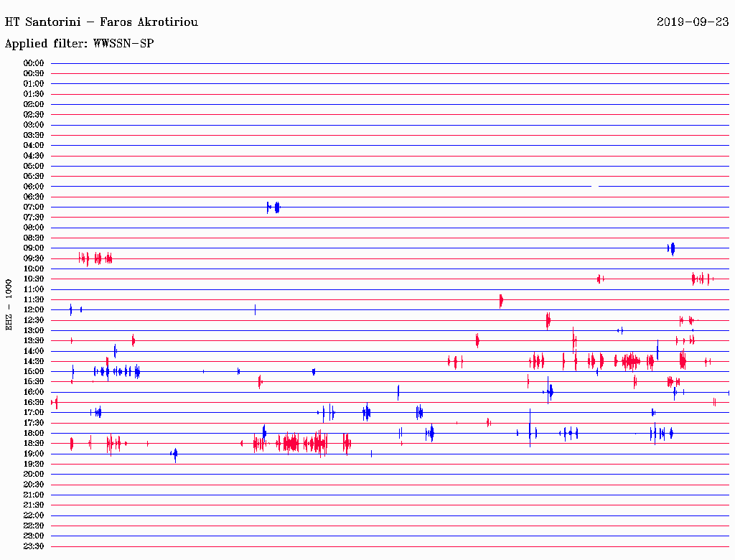735x560 pixels.
Task: Select the 17:30 time label
Action: point(34,423)
